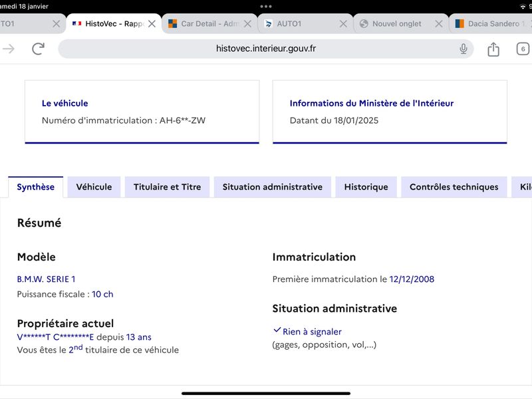
Task: Click the B.M.W. SERIE 1 model text
Action: click(46, 279)
